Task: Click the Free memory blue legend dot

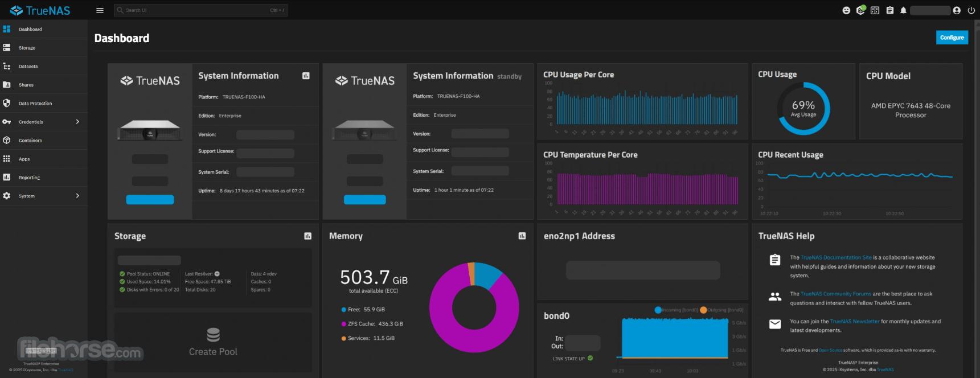Action: click(x=343, y=310)
